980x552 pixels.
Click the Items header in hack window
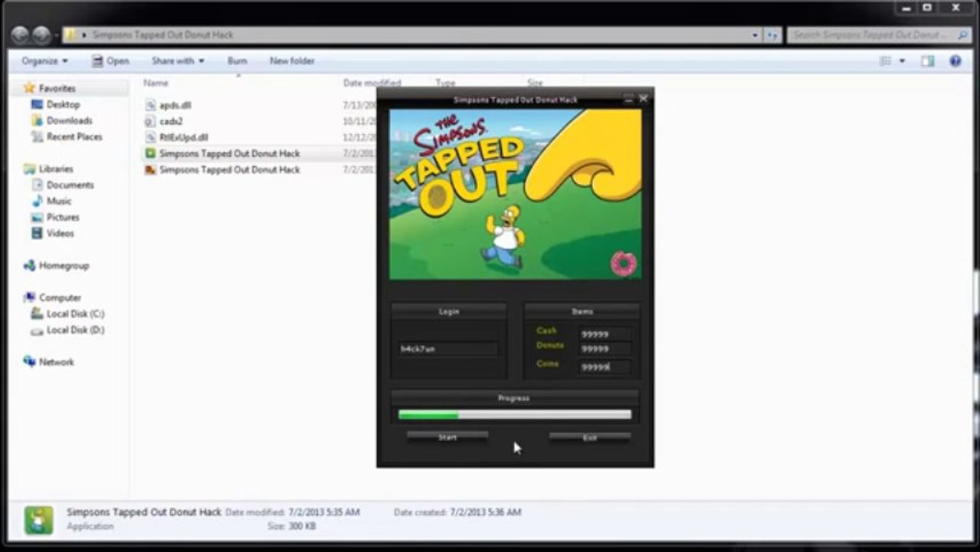[582, 311]
